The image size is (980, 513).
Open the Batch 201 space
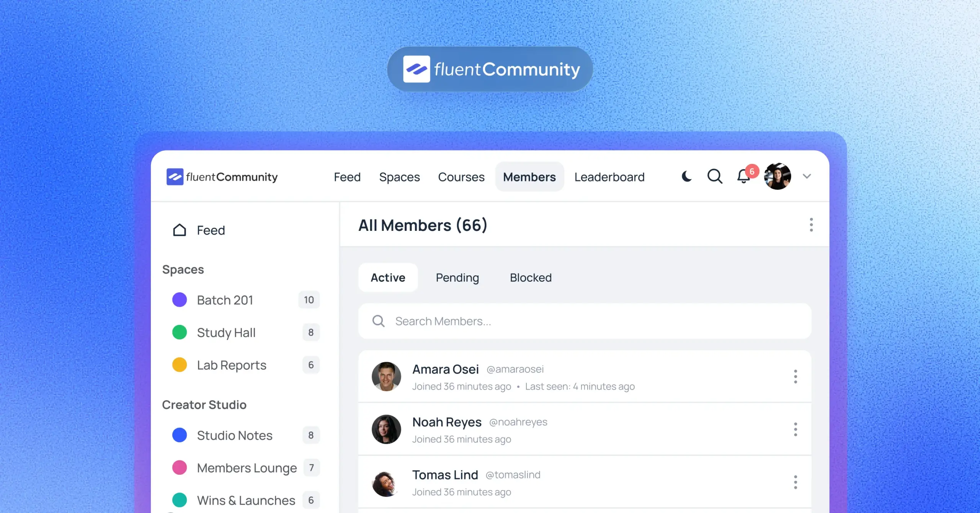point(225,300)
